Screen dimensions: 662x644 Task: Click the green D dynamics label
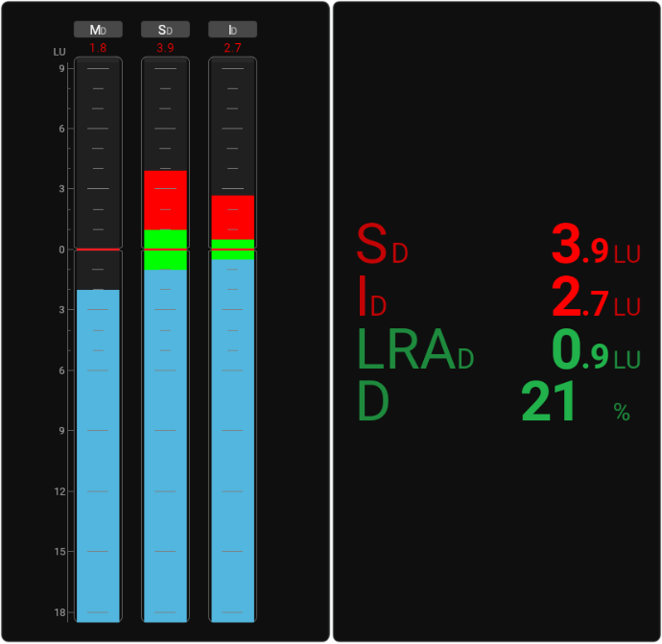[x=372, y=403]
